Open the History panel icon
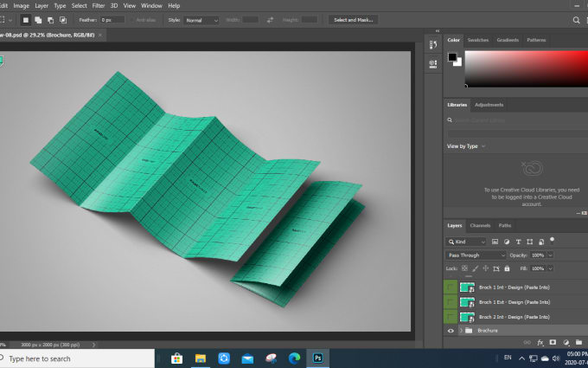The width and height of the screenshot is (588, 368). (432, 44)
